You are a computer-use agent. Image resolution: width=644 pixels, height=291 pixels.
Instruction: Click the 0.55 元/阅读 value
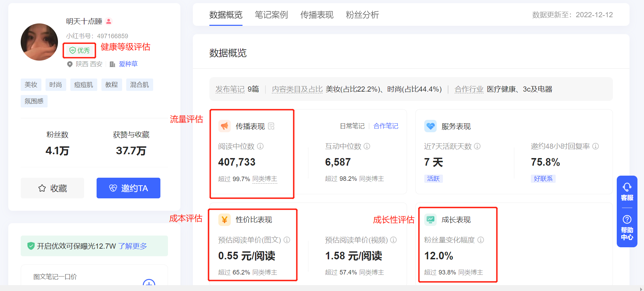click(247, 256)
